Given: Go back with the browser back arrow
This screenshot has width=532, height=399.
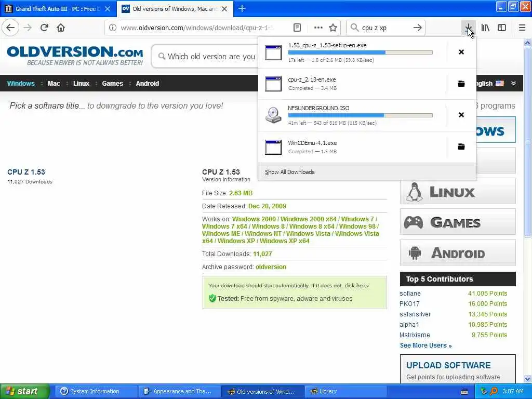Looking at the screenshot, I should (x=10, y=28).
